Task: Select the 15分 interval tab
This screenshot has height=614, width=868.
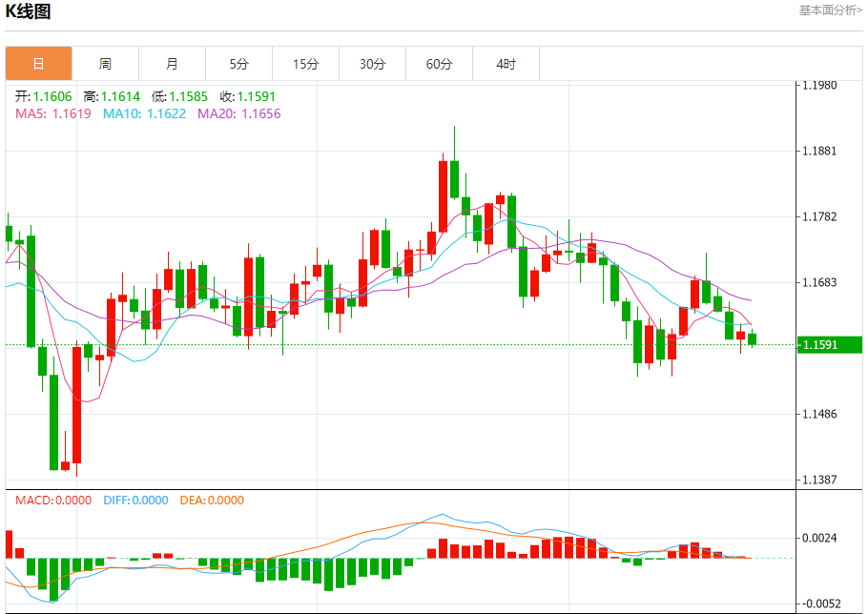Action: [305, 64]
